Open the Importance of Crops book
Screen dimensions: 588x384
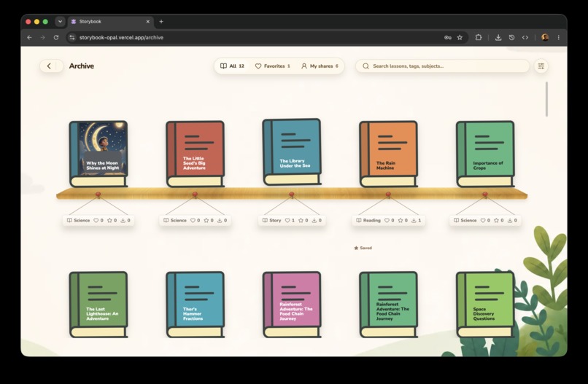click(485, 154)
